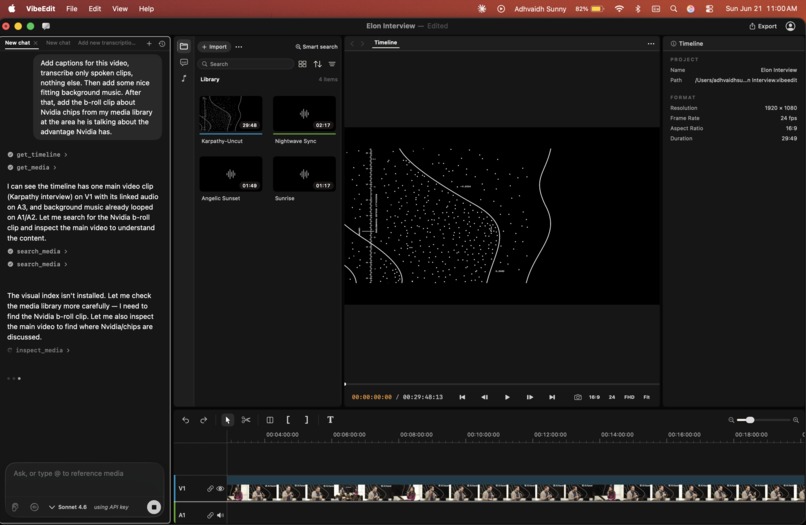Expand the second search_media tool call
The image size is (806, 525).
click(38, 264)
